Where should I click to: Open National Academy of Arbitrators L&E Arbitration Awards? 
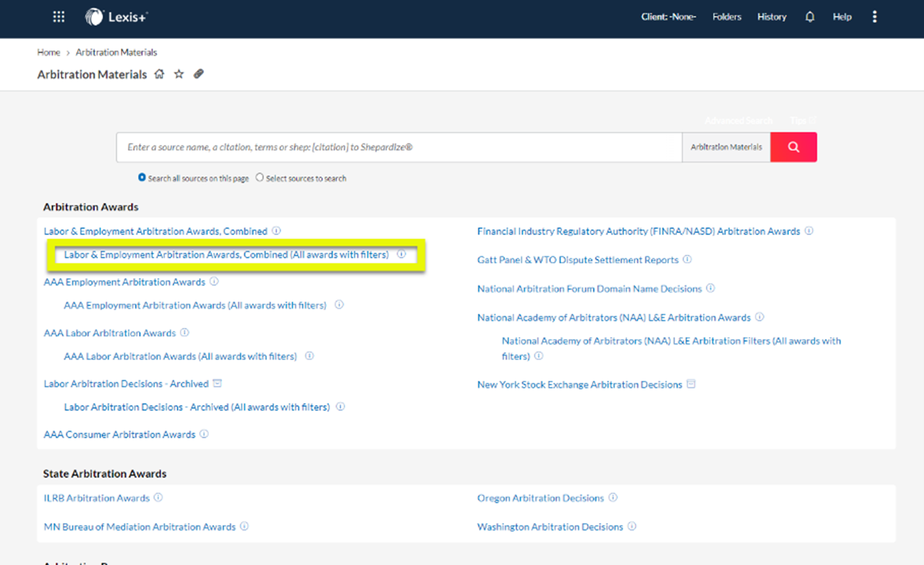[614, 318]
